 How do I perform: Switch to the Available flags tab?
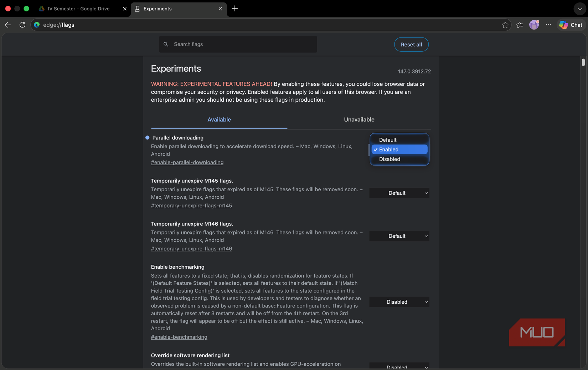tap(219, 120)
